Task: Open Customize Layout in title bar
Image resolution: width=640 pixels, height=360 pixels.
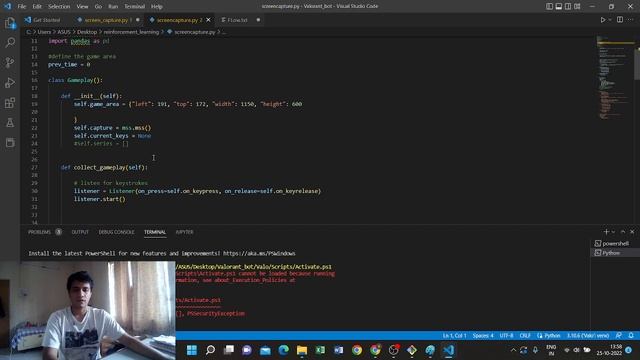Action: coord(577,6)
